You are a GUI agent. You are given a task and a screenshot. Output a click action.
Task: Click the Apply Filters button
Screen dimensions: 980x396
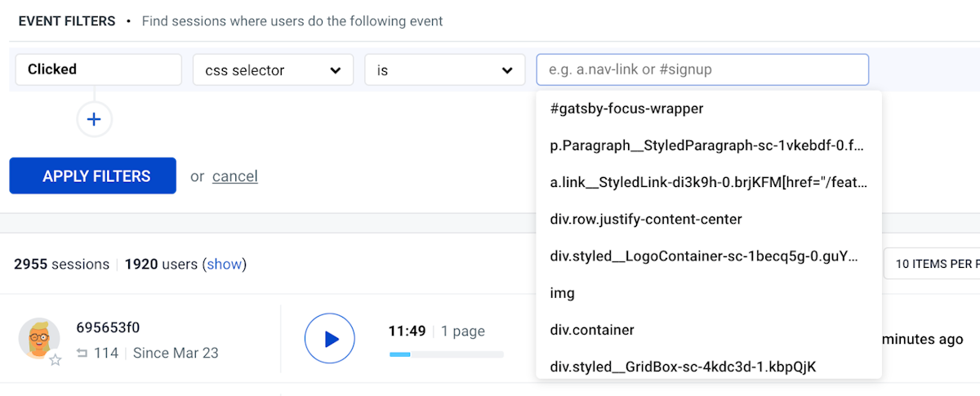pos(93,176)
